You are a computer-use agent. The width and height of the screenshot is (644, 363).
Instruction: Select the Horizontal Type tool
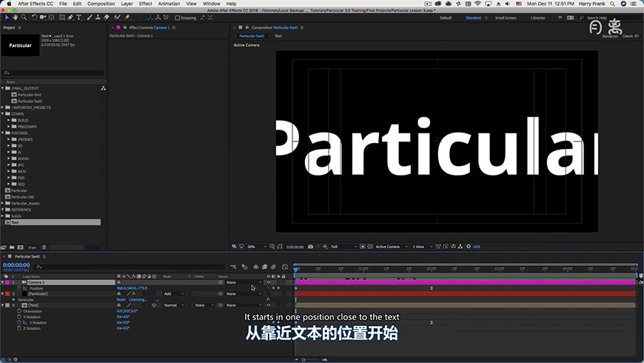click(x=79, y=18)
